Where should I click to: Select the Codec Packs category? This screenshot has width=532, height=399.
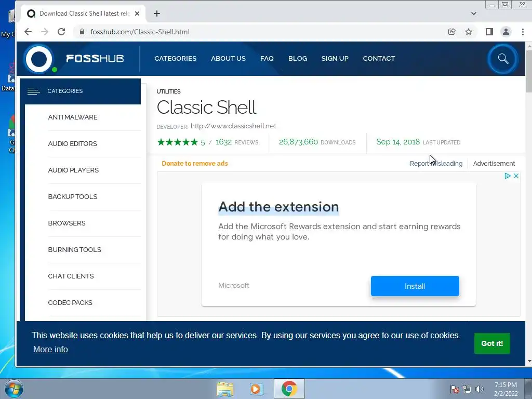point(70,302)
